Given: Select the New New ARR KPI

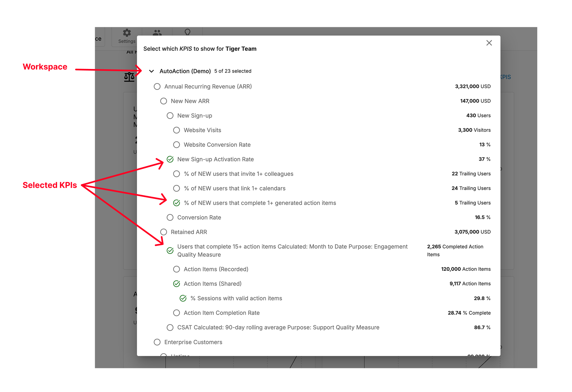Looking at the screenshot, I should tap(163, 101).
